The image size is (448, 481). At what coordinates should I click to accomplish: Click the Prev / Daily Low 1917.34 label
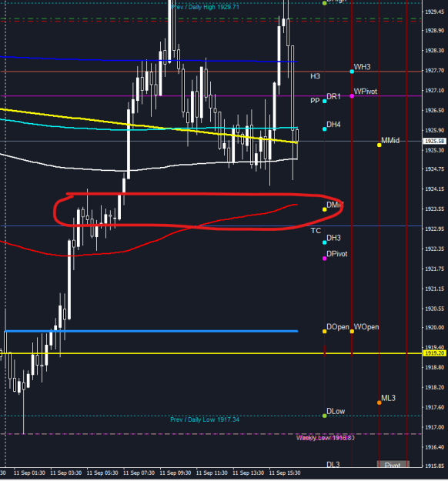(x=205, y=419)
